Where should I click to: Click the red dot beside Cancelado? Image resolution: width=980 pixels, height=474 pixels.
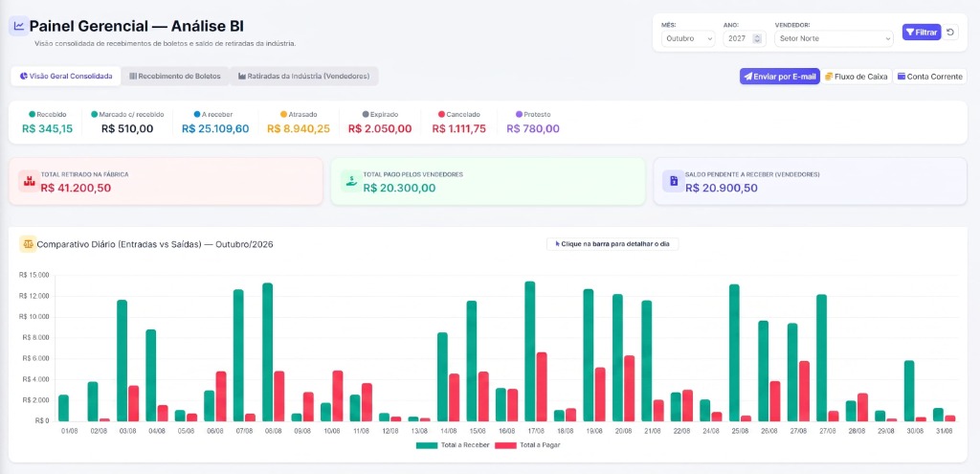[441, 115]
